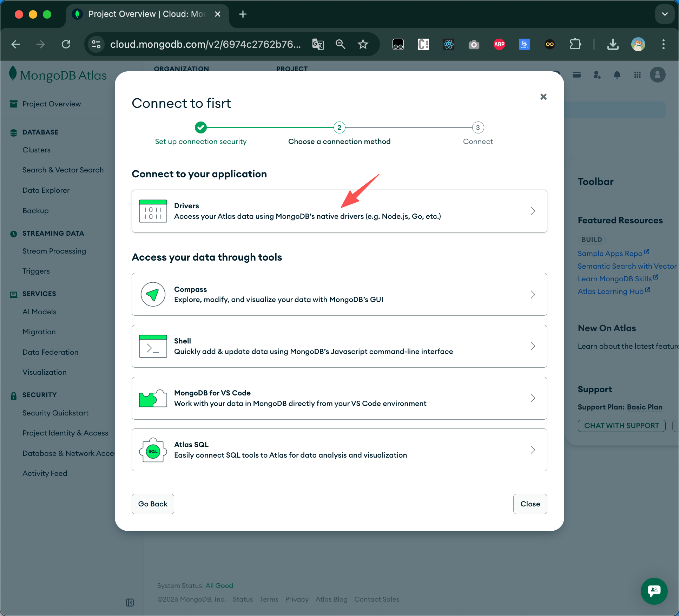Image resolution: width=679 pixels, height=616 pixels.
Task: Click the Drivers binary-code icon
Action: (x=153, y=211)
